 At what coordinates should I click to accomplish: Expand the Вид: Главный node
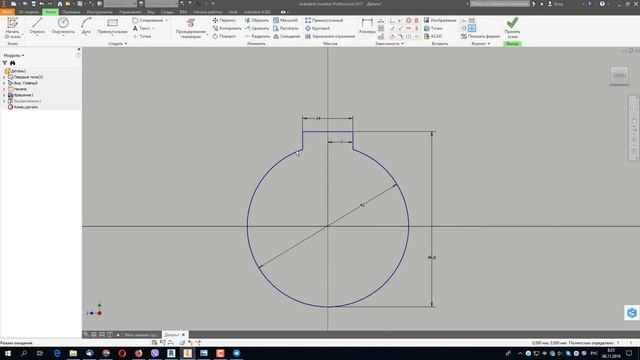tap(4, 83)
